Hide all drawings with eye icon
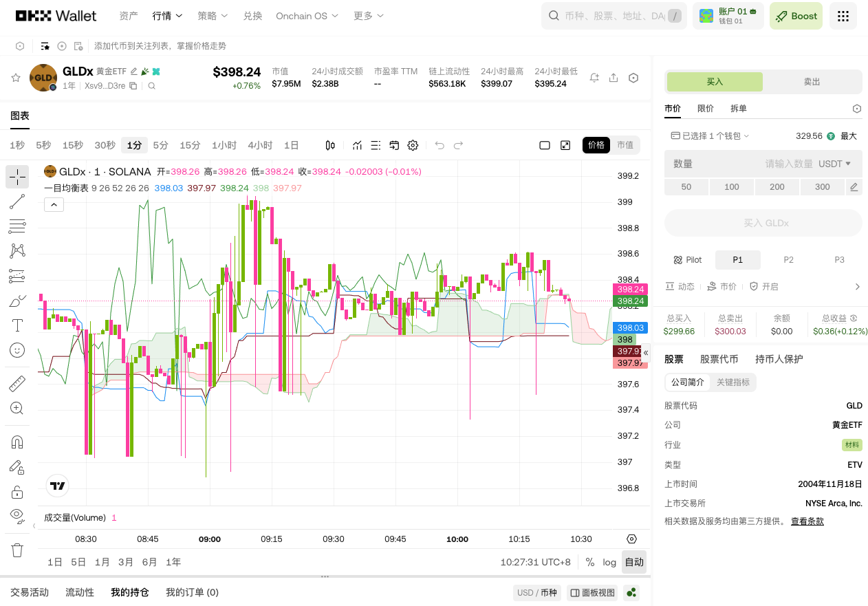The height and width of the screenshot is (606, 868). coord(17,515)
